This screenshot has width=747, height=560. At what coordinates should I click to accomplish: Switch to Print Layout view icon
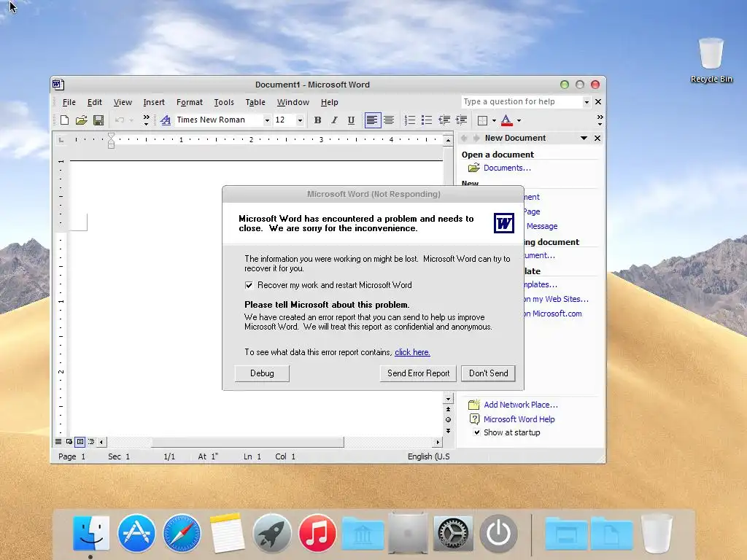click(80, 441)
